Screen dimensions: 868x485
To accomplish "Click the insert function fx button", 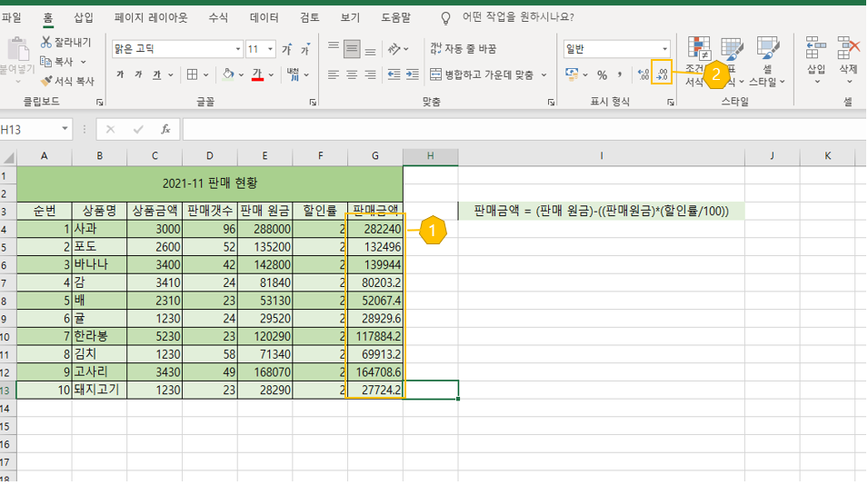I will [x=165, y=129].
